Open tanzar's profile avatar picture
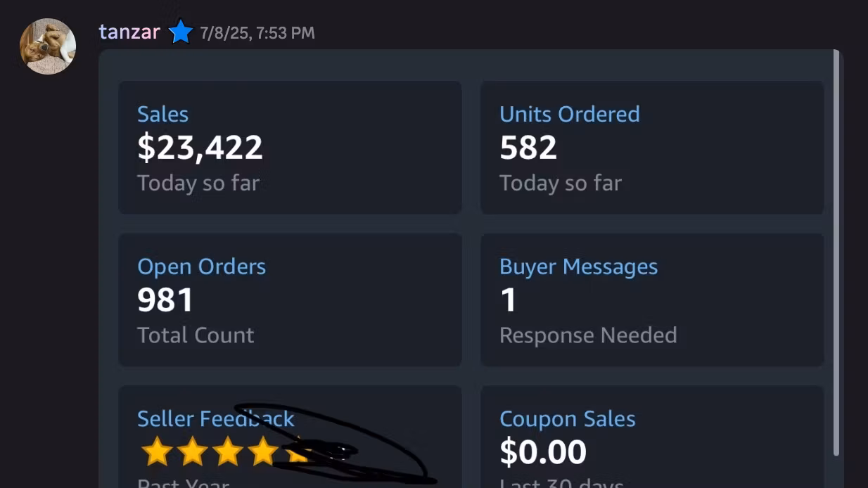This screenshot has width=868, height=488. [x=48, y=46]
